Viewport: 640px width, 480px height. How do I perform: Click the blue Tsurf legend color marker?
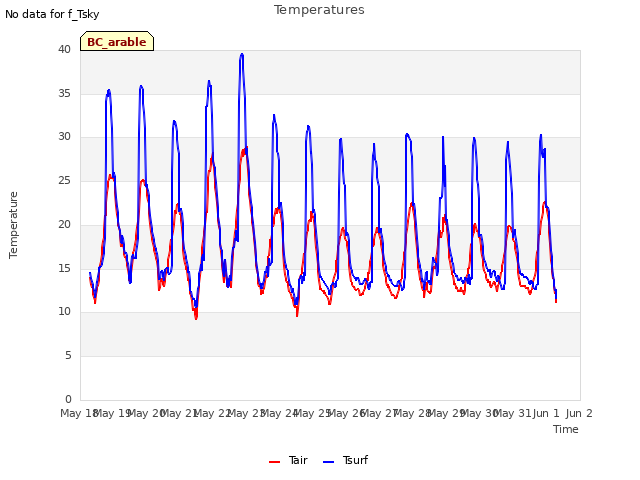point(329,462)
